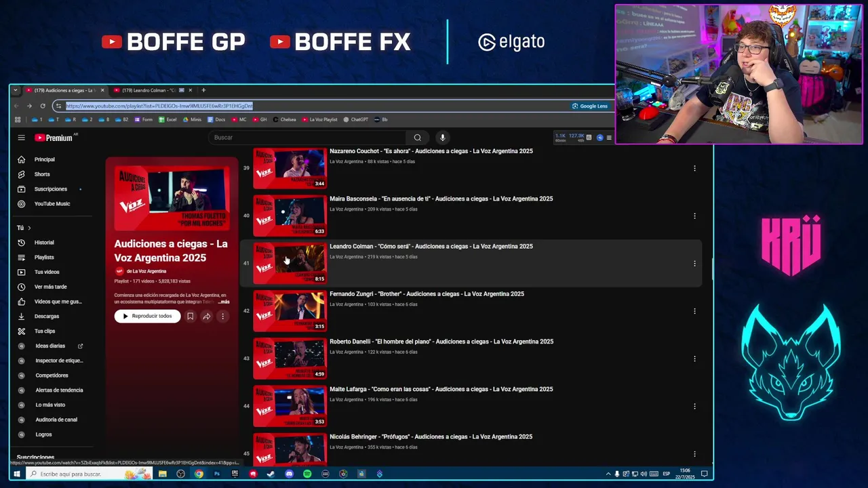Screen dimensions: 868x488
Task: Share the playlist with arrow icon
Action: (x=206, y=316)
